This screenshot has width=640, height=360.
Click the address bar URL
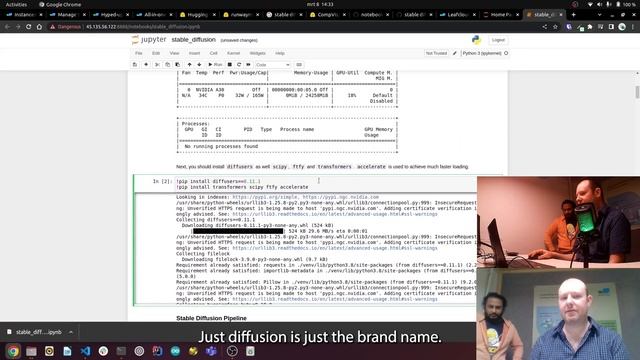pos(143,27)
